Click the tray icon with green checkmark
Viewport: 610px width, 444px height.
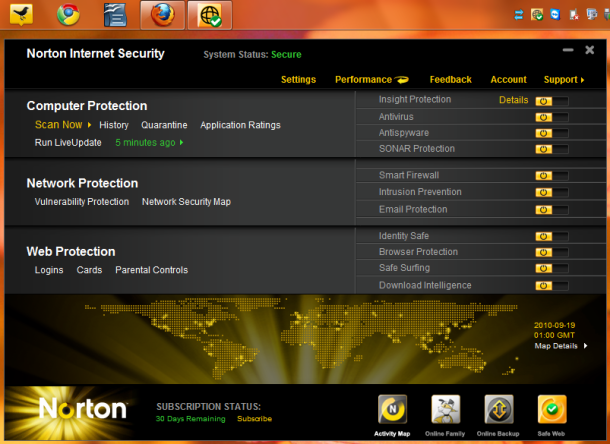(x=537, y=15)
